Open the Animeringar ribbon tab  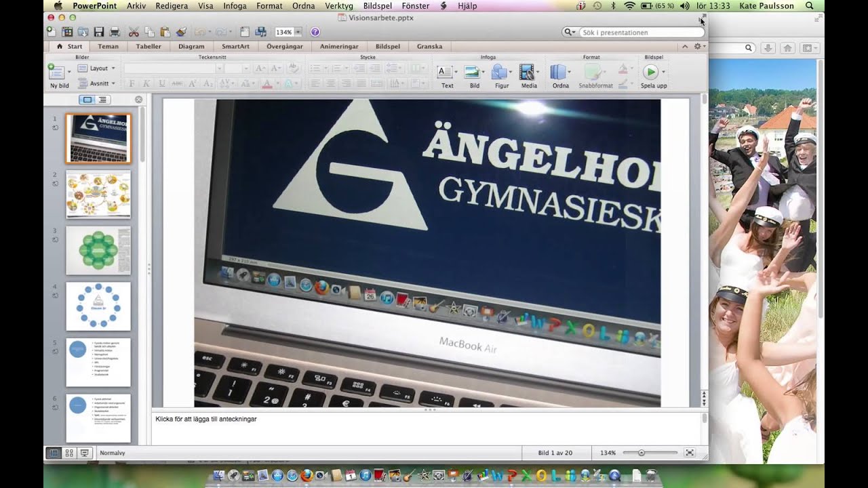339,47
